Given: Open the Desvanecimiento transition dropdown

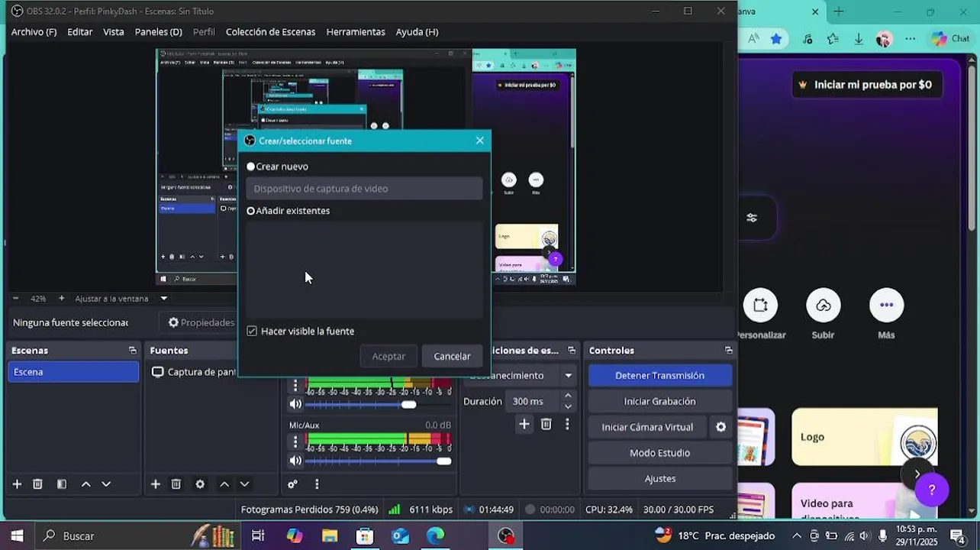Looking at the screenshot, I should 568,376.
